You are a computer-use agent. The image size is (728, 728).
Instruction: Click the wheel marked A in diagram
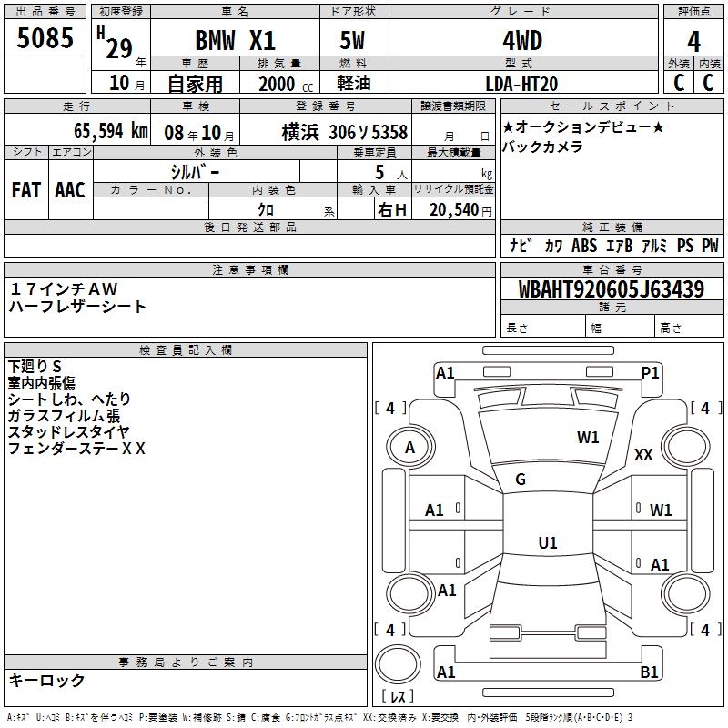tap(410, 448)
